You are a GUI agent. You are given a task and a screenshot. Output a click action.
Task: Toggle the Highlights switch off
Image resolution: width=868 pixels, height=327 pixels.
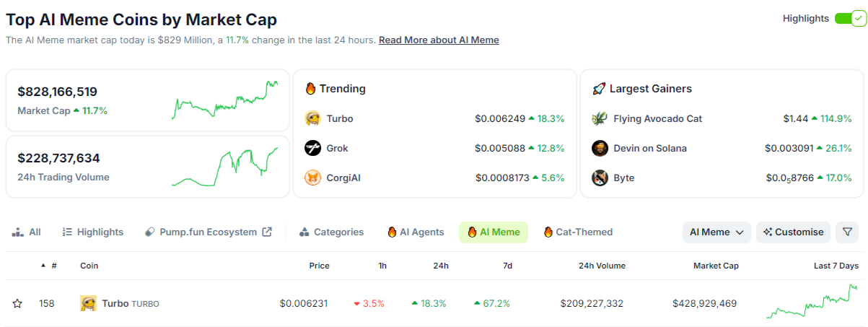[x=849, y=19]
